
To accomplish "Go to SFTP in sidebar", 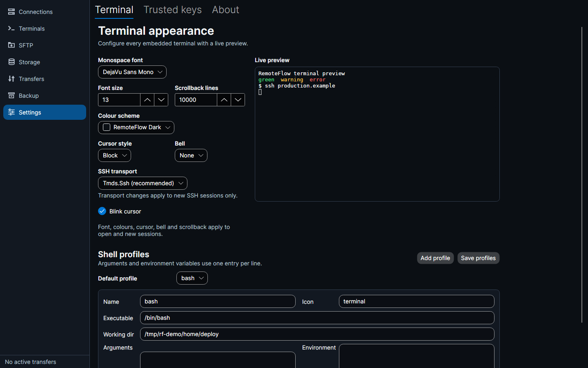I will [45, 45].
